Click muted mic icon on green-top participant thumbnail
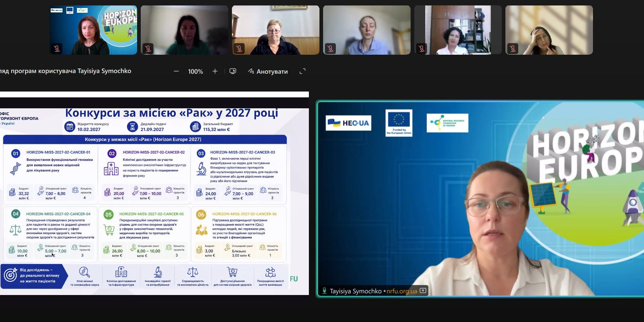The width and height of the screenshot is (644, 322). (148, 49)
